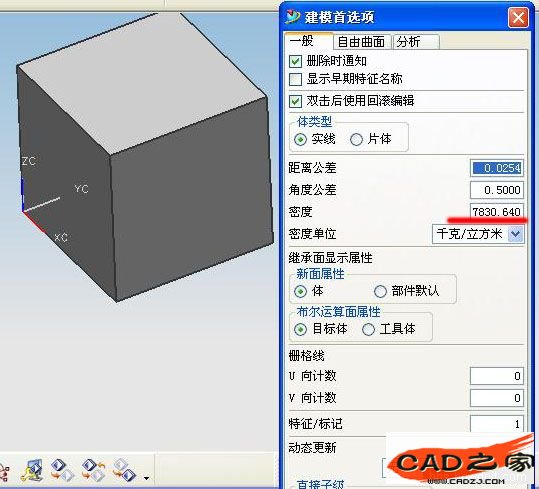Toggle the 双击后使用回滚编辑 checkbox
Screen dimensions: 539x489
click(x=295, y=101)
